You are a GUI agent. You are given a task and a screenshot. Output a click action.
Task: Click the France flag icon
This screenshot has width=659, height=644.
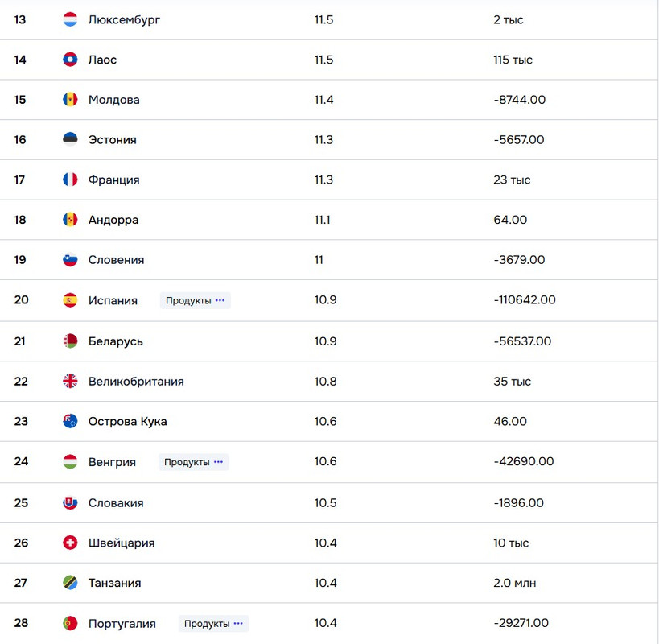click(x=70, y=180)
